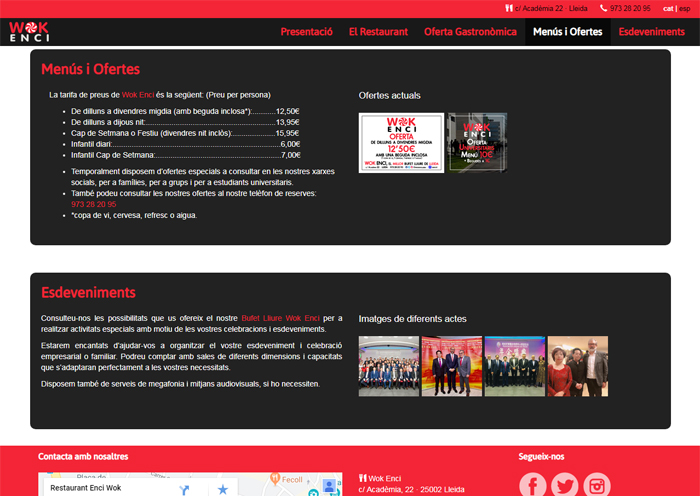
Task: Click the top bar address c/ Acadèmia 22 - Lleida
Action: [x=551, y=8]
